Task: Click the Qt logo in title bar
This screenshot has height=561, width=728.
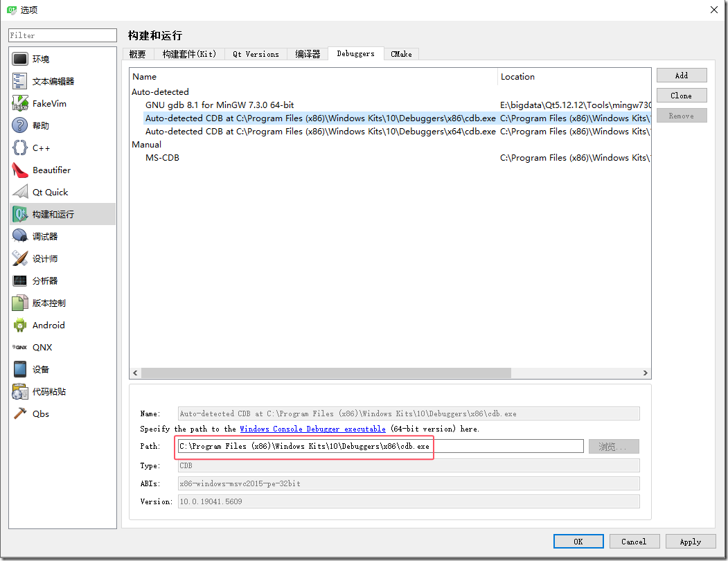Action: tap(12, 10)
